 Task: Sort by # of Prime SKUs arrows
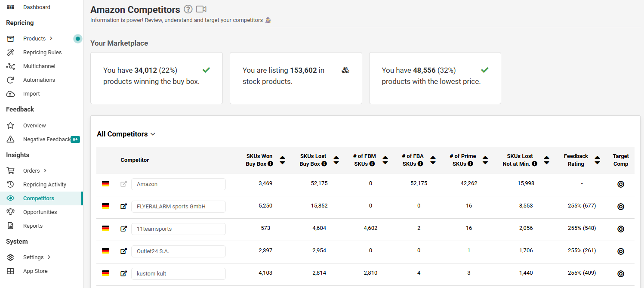click(485, 160)
